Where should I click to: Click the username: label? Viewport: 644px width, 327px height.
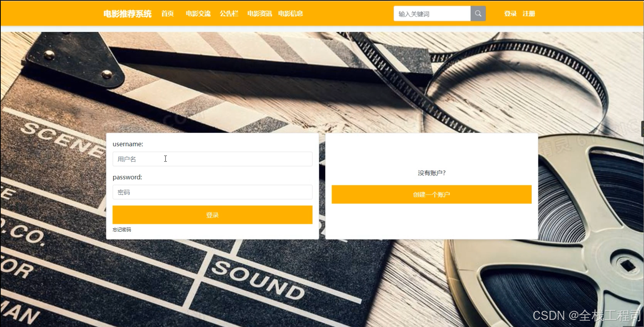click(x=128, y=144)
